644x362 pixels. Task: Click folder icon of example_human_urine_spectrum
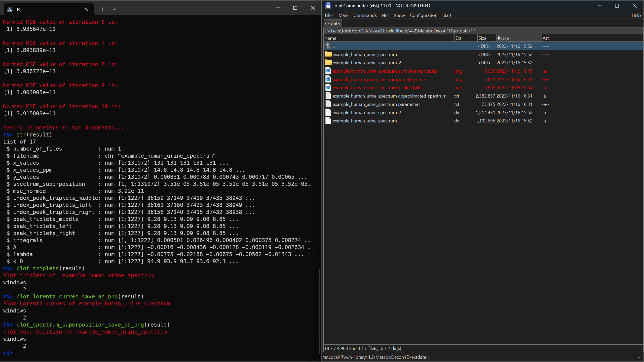coord(328,54)
